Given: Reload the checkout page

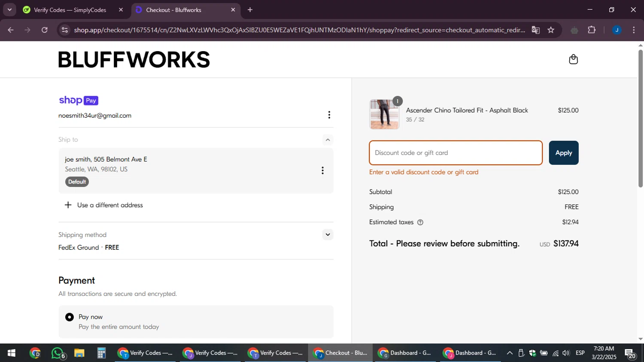Looking at the screenshot, I should click(45, 30).
